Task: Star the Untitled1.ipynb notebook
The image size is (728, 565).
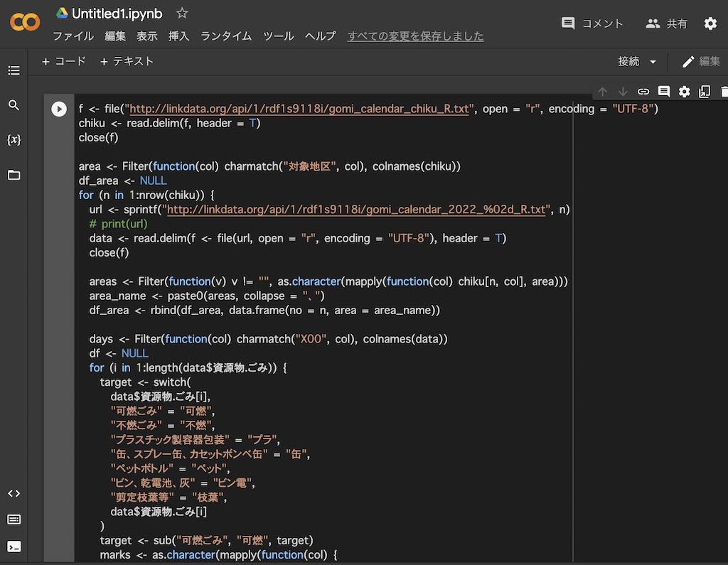Action: tap(182, 14)
